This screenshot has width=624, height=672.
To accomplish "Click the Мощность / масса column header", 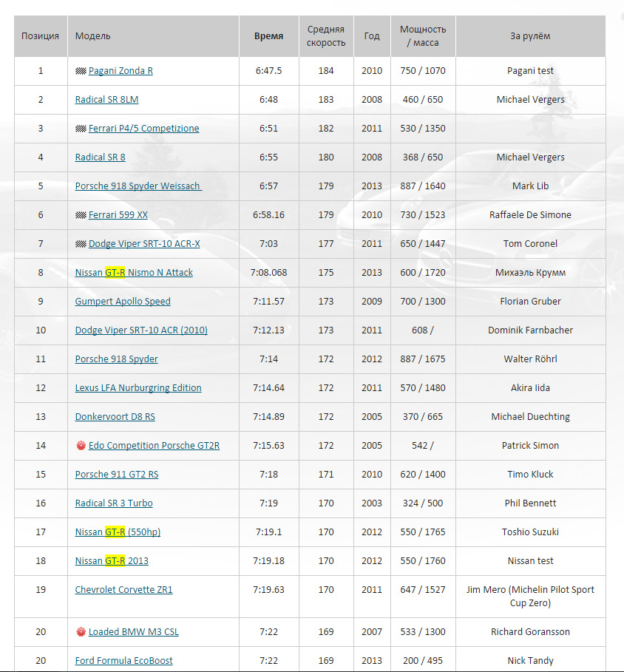I will (x=423, y=36).
